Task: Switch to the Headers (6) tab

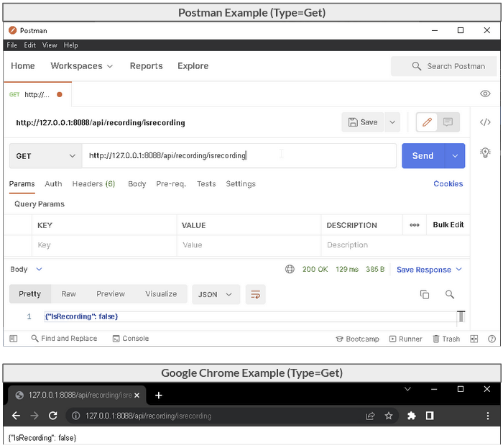Action: [93, 184]
